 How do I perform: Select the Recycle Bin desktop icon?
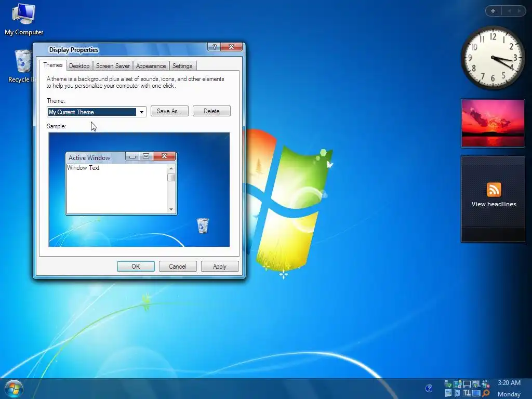pos(23,66)
